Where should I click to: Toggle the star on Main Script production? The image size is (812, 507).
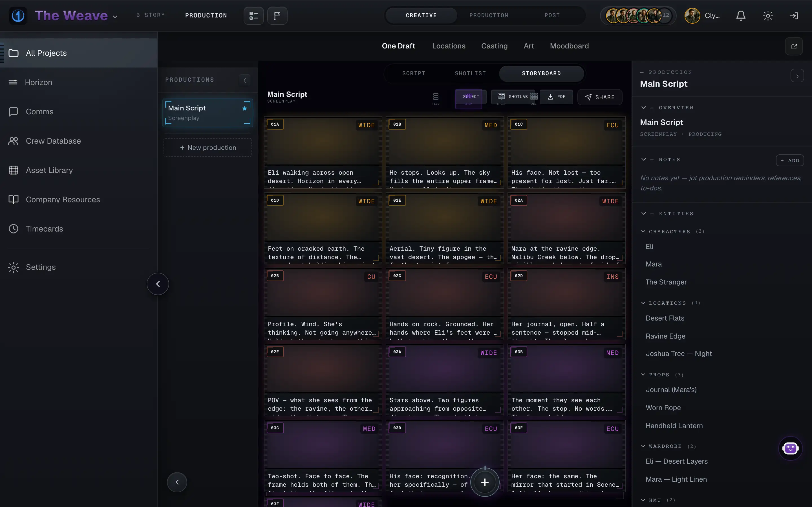tap(245, 108)
